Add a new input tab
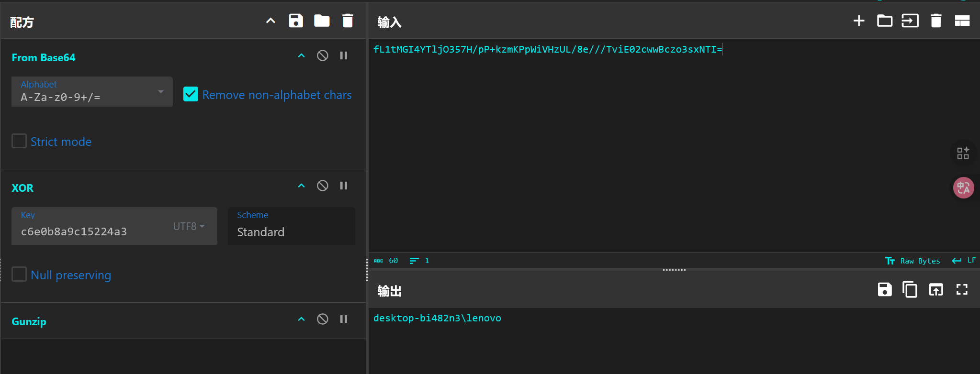The width and height of the screenshot is (980, 374). pos(859,21)
